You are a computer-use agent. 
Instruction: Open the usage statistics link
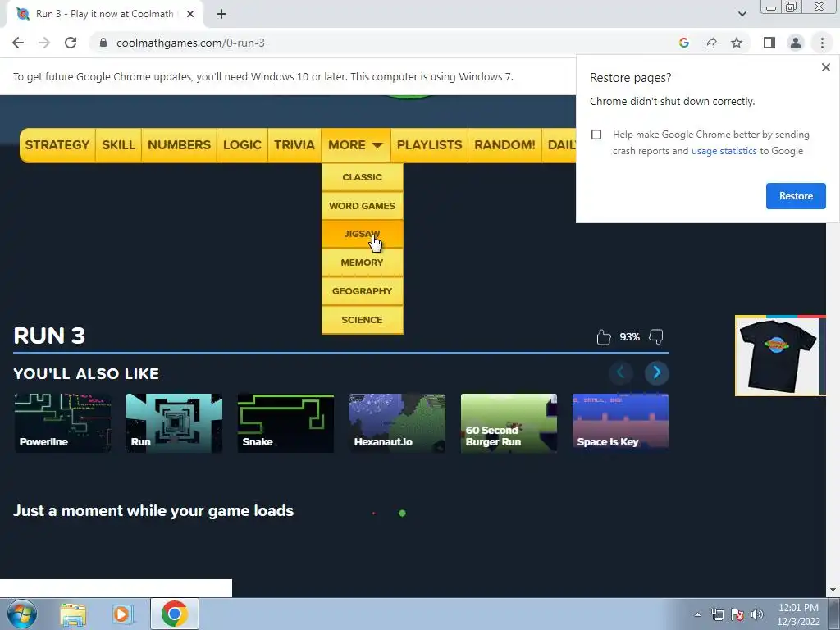tap(724, 151)
